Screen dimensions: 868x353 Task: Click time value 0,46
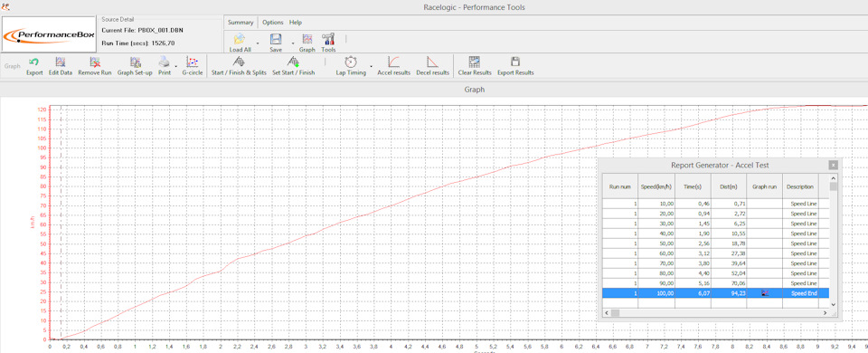704,204
